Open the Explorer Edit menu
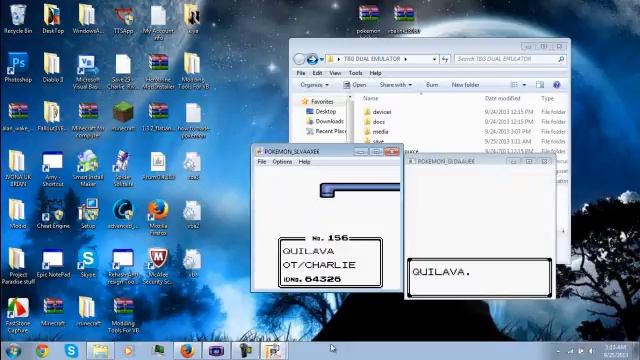The image size is (640, 360). pos(317,73)
